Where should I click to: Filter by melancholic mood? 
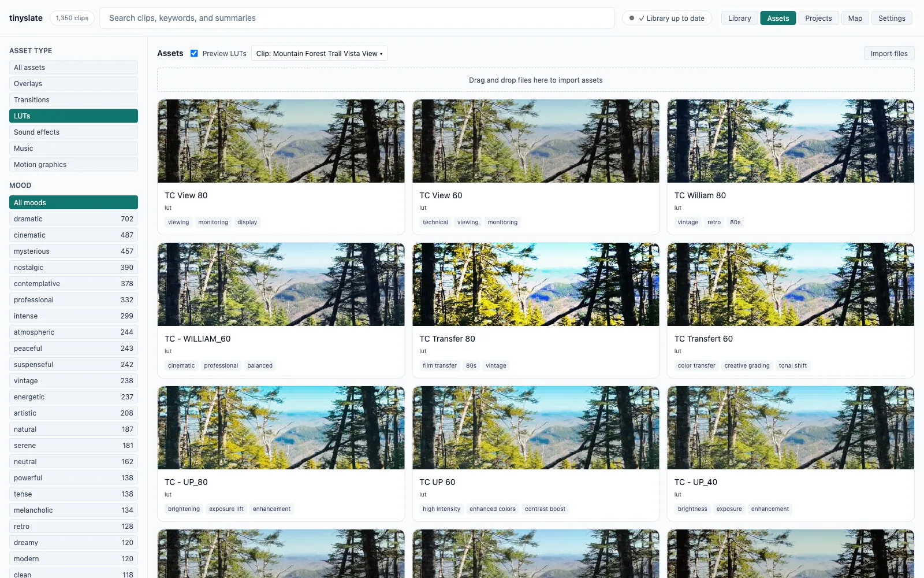[73, 510]
